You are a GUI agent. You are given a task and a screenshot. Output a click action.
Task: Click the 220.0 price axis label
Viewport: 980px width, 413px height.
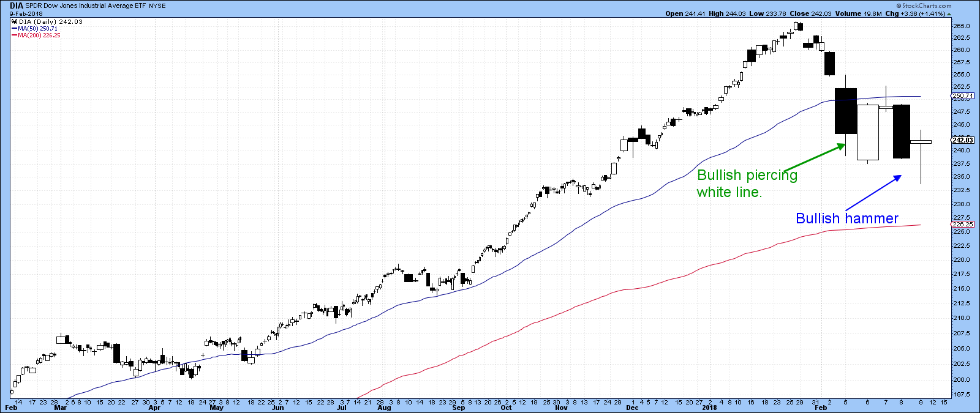[x=961, y=260]
